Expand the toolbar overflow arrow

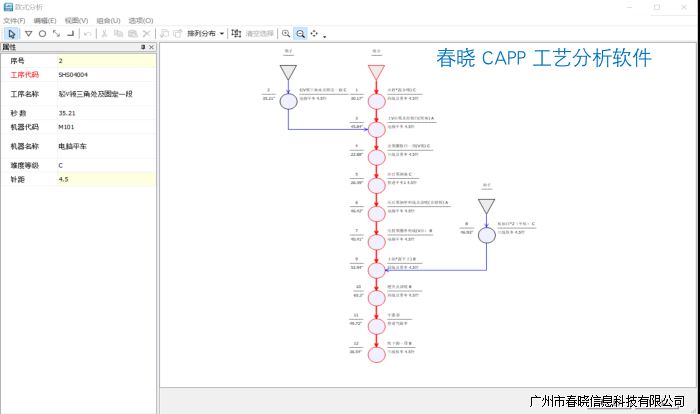324,36
